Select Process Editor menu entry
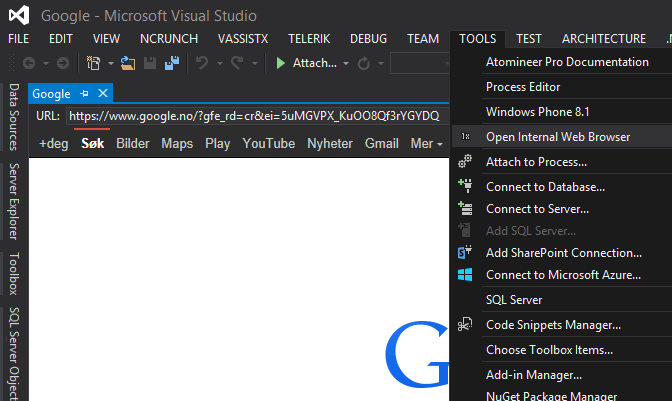Viewport: 672px width, 401px height. click(x=523, y=87)
